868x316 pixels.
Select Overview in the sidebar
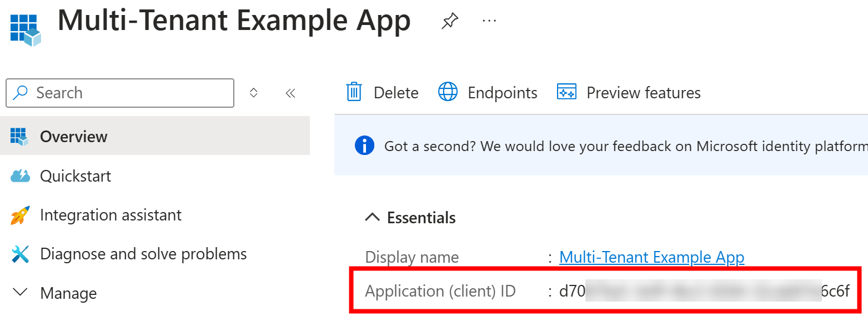tap(155, 136)
